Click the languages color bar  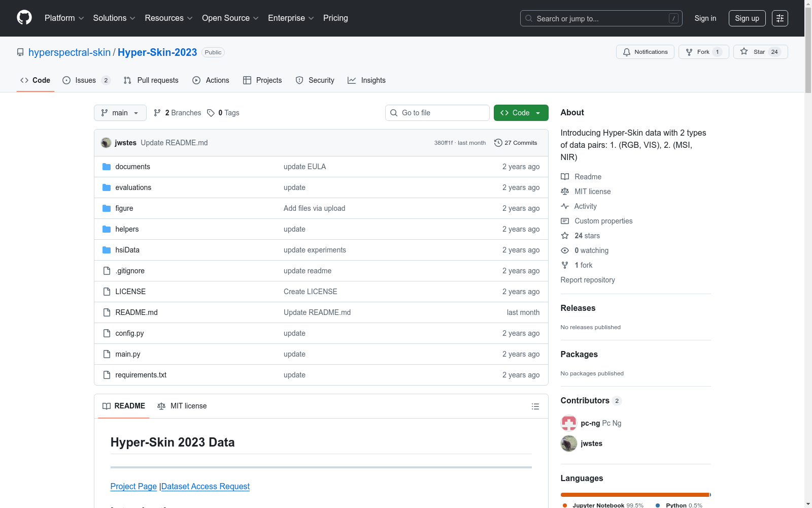(636, 495)
